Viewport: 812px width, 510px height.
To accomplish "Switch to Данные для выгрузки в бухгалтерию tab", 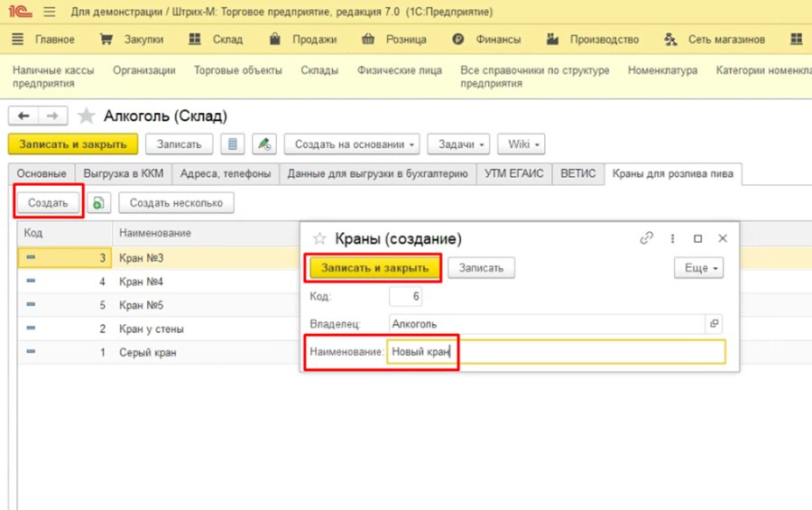I will point(377,173).
